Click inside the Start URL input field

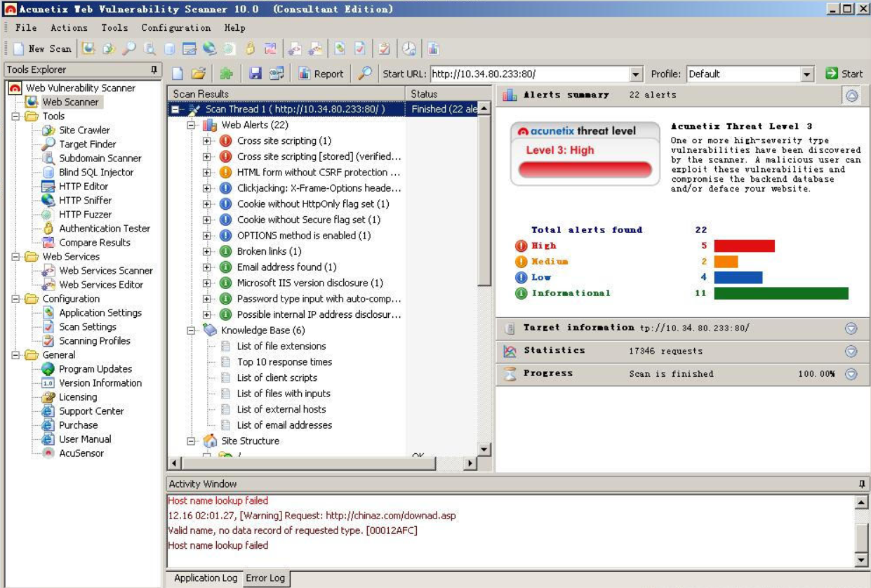530,74
